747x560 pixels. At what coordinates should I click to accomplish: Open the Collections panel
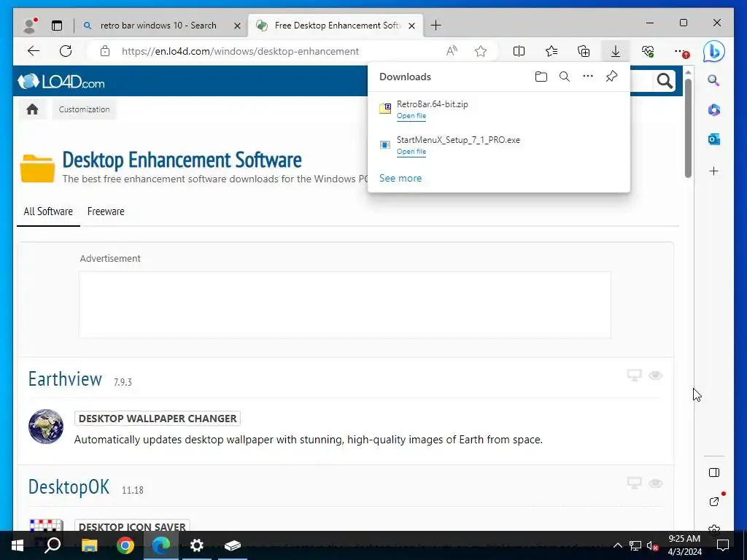click(x=584, y=51)
